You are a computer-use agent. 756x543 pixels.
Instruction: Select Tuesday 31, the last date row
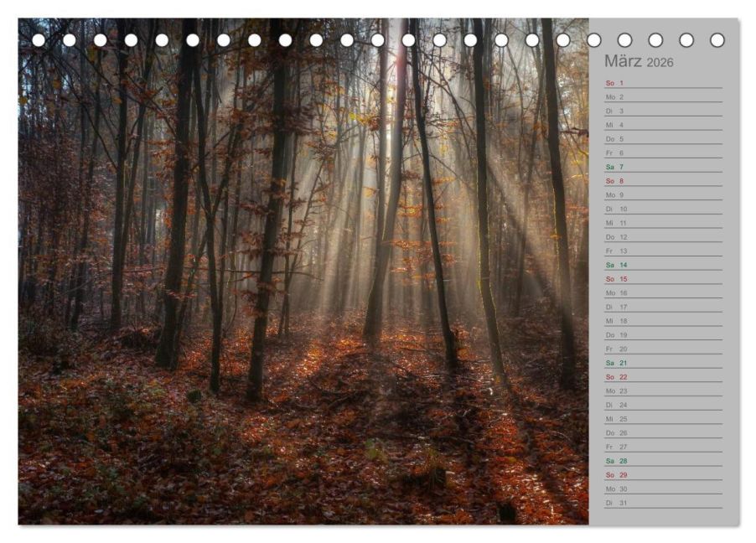pyautogui.click(x=664, y=503)
